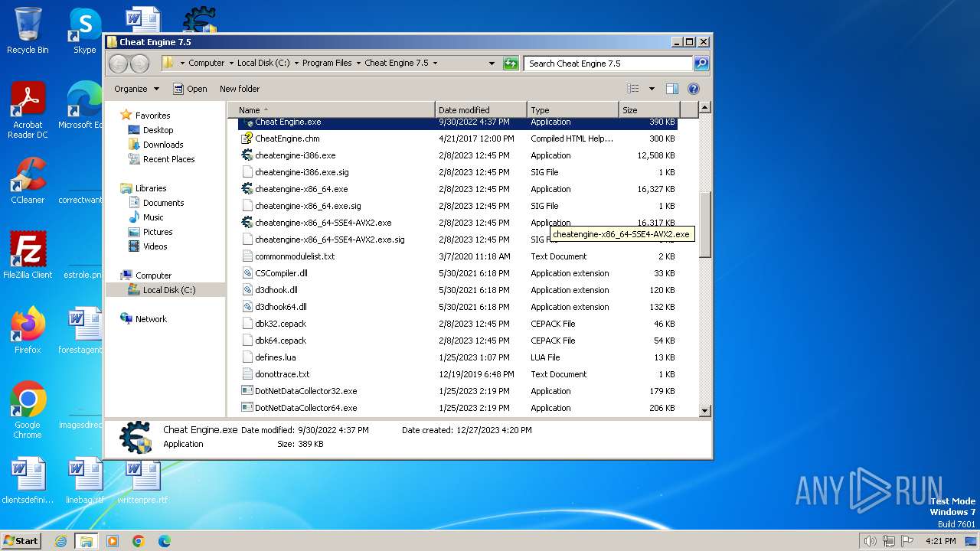
Task: Click file list scroll down arrow
Action: [x=705, y=411]
